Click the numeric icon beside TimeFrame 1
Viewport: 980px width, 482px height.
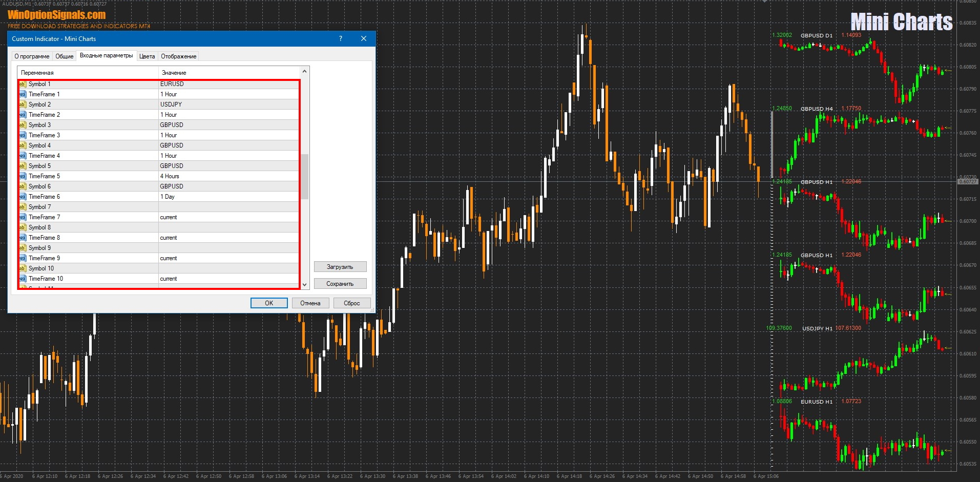[23, 94]
